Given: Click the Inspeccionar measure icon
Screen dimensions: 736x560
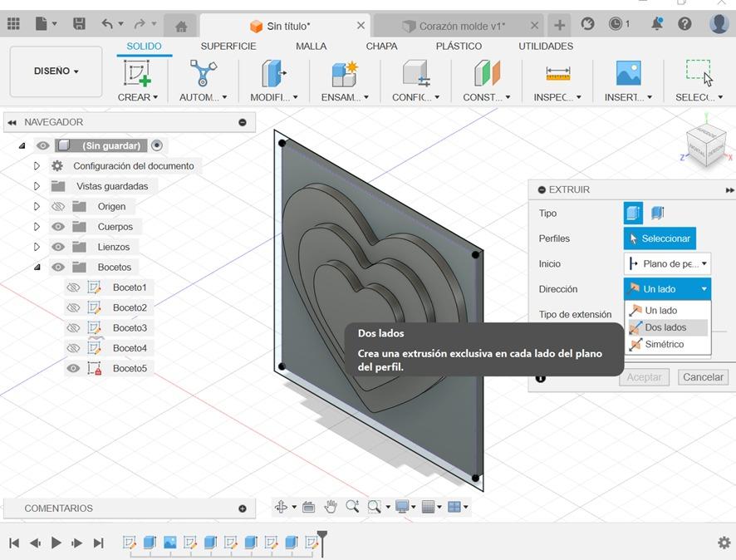Looking at the screenshot, I should coord(557,74).
